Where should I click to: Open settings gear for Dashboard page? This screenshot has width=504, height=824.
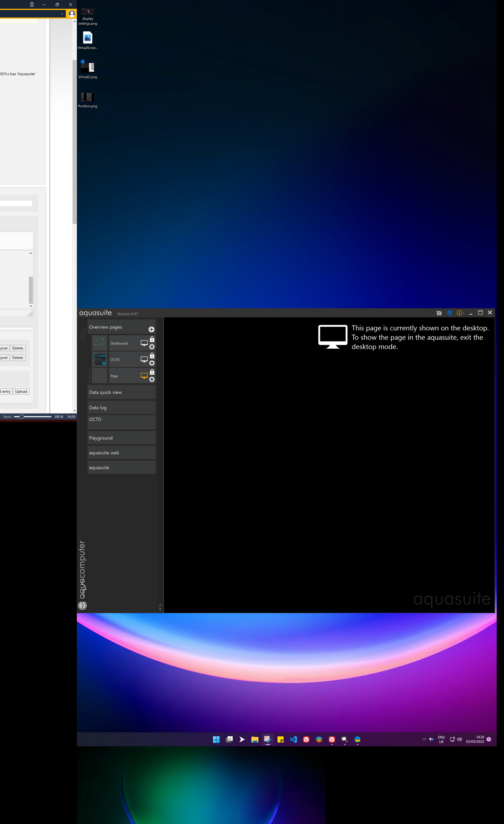tap(152, 347)
